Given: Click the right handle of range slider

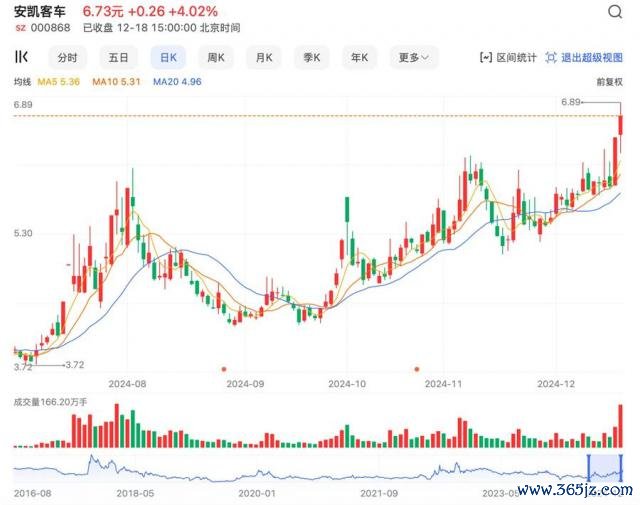Looking at the screenshot, I should point(621,468).
